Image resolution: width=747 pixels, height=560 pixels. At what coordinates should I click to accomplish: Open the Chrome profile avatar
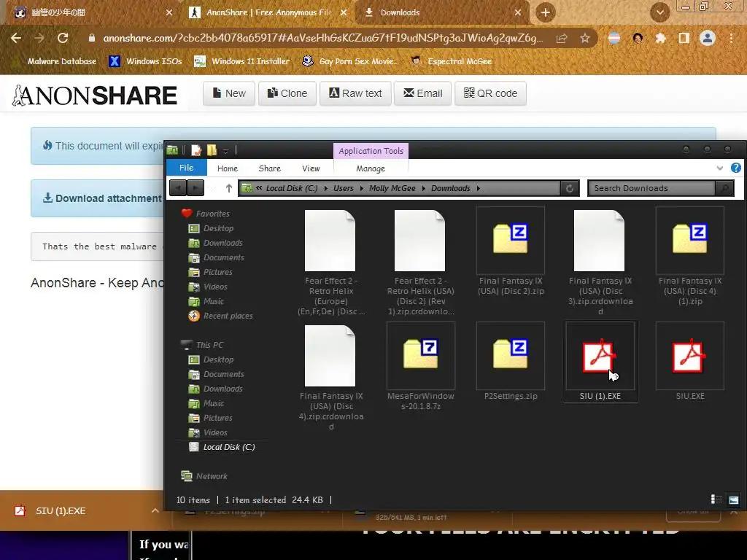click(708, 38)
